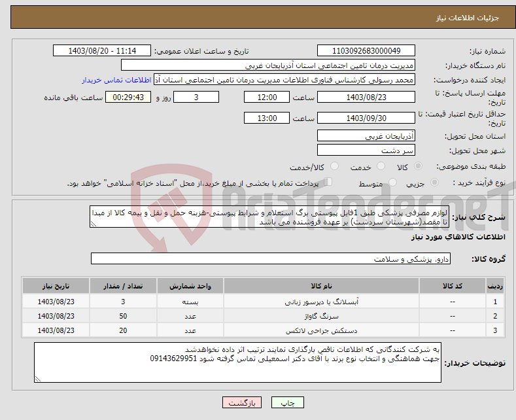The width and height of the screenshot is (516, 420).
Task: Click the واحد شمارش column header
Action: (x=190, y=286)
